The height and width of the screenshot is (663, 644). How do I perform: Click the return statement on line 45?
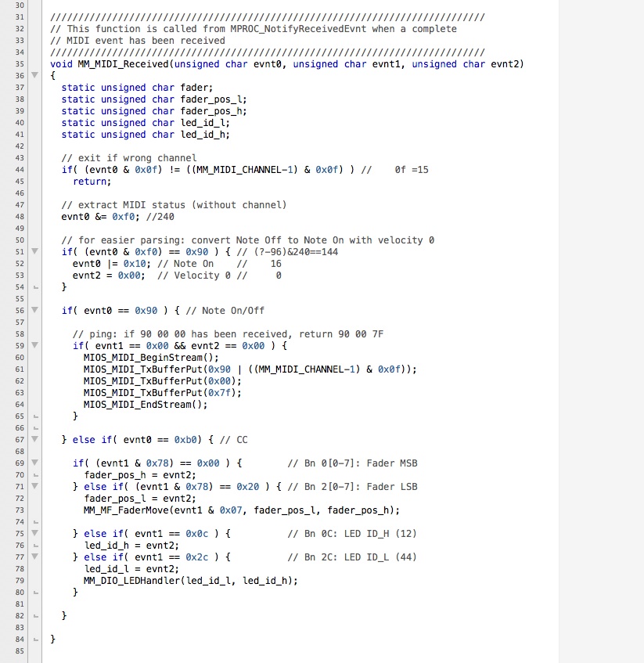pos(92,182)
